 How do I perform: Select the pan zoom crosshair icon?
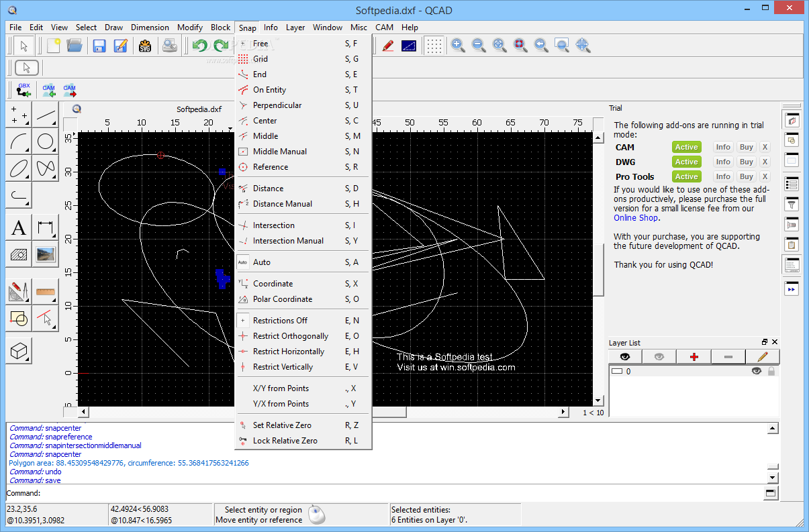[x=583, y=46]
